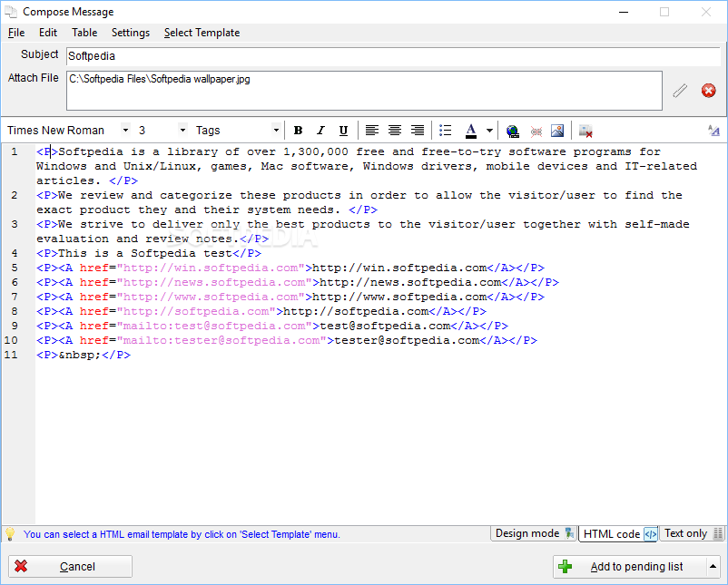Open the Select Template menu

202,33
